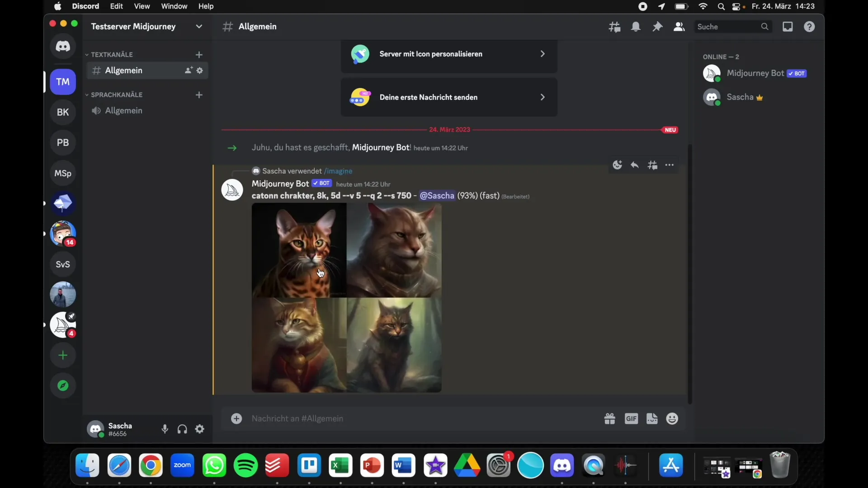868x488 pixels.
Task: Reply to the Midjourney Bot message
Action: point(635,165)
